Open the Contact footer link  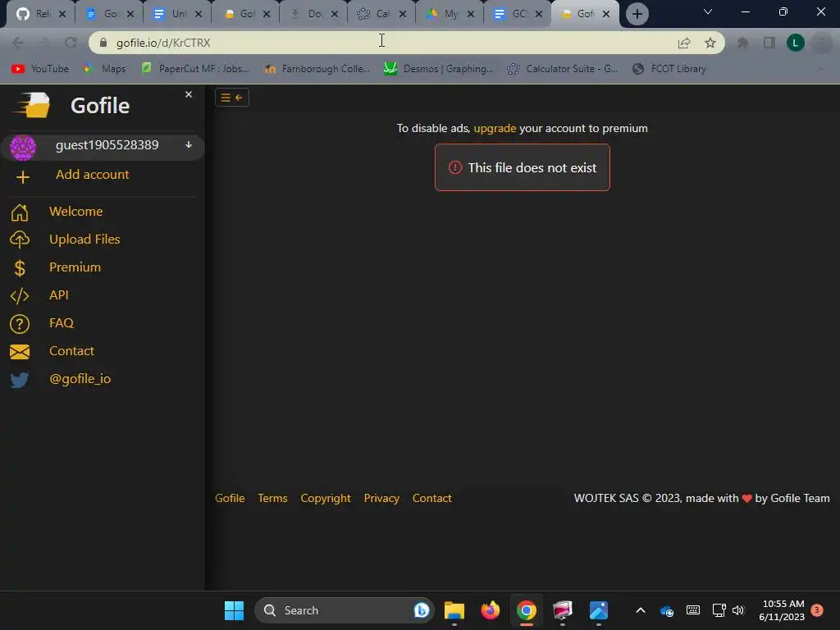pos(431,498)
